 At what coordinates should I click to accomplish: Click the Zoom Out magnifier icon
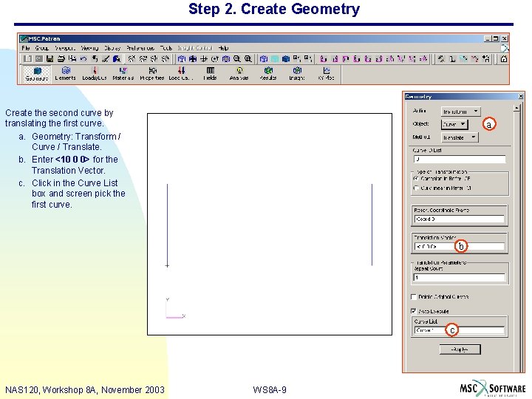point(237,59)
